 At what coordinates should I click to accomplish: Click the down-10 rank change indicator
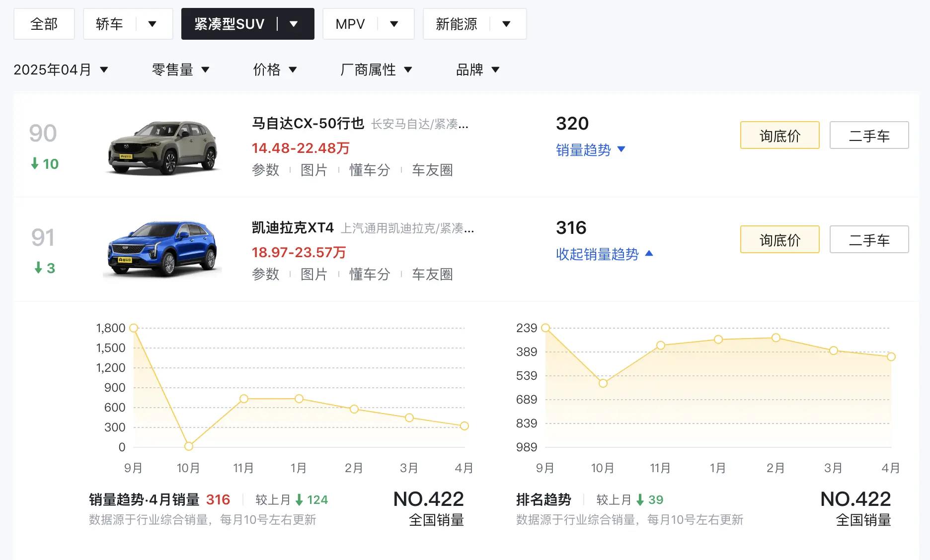45,164
